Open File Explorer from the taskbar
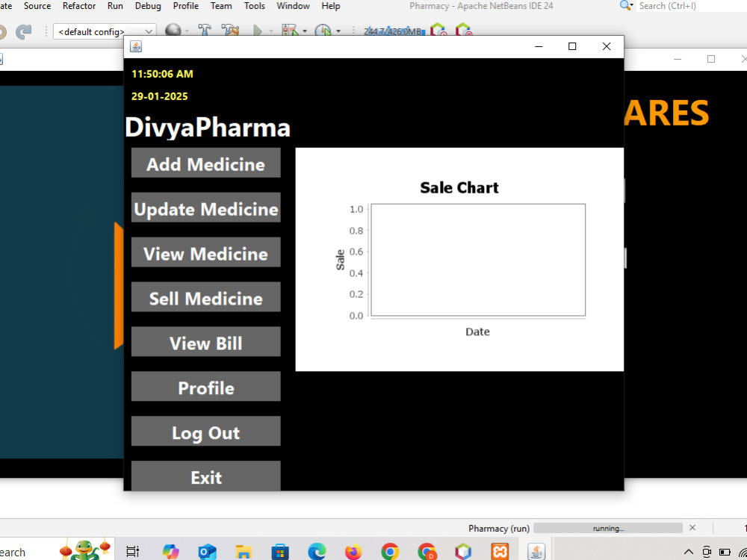The width and height of the screenshot is (747, 560). (244, 552)
